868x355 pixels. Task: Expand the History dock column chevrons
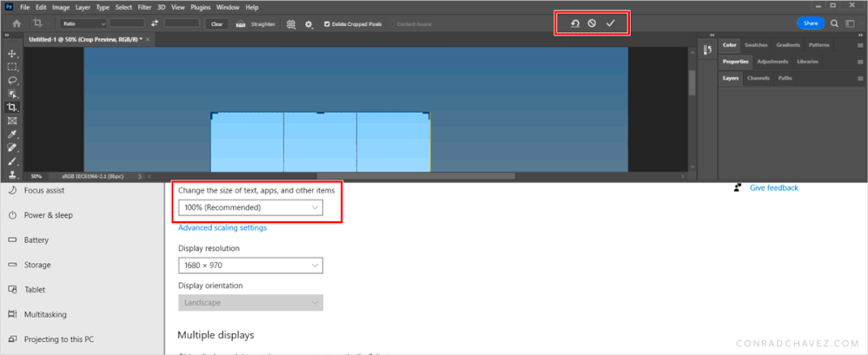tap(712, 35)
